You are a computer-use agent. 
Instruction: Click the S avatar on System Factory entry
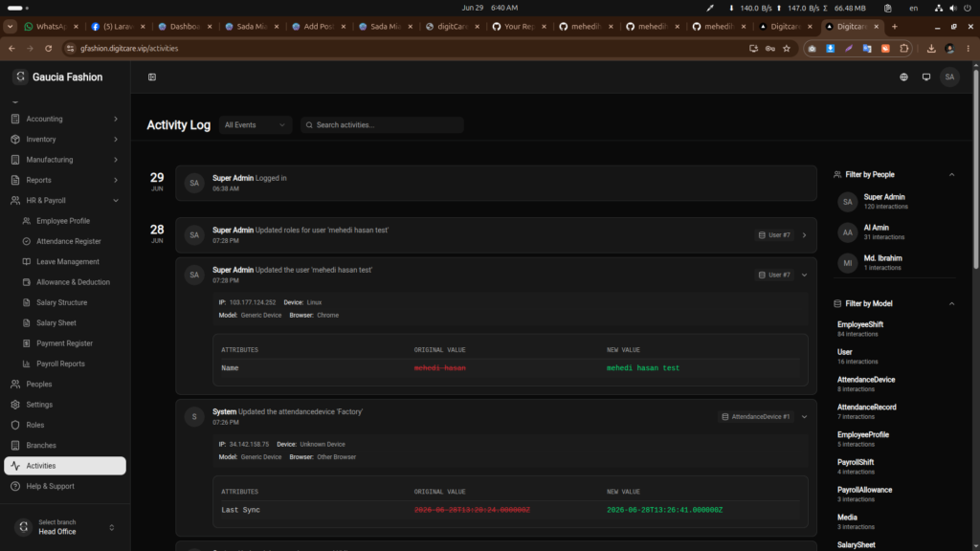[x=194, y=417]
